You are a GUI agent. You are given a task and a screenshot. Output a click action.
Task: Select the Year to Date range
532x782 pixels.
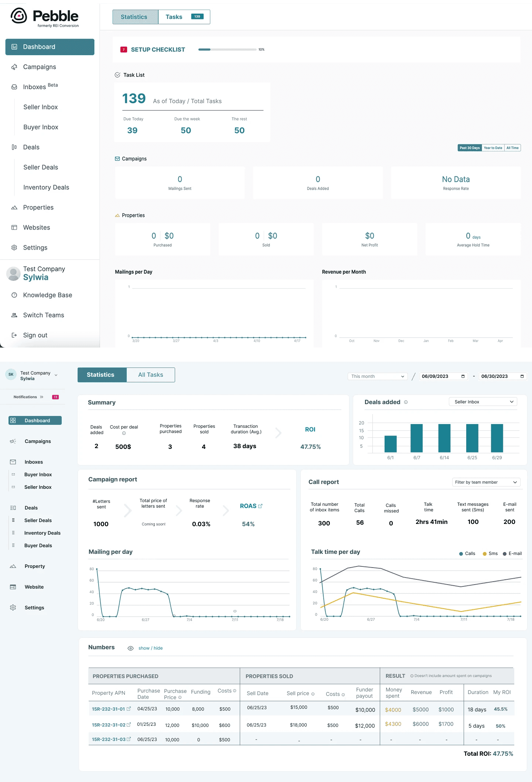[493, 148]
